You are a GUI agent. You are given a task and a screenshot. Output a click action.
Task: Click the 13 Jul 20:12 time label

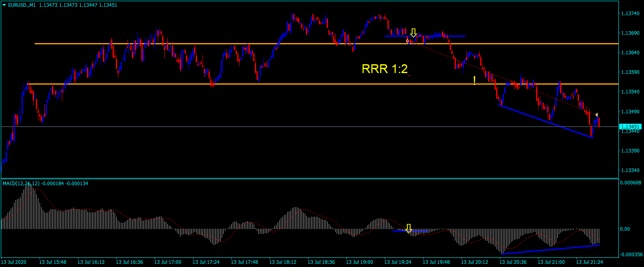[x=475, y=262]
